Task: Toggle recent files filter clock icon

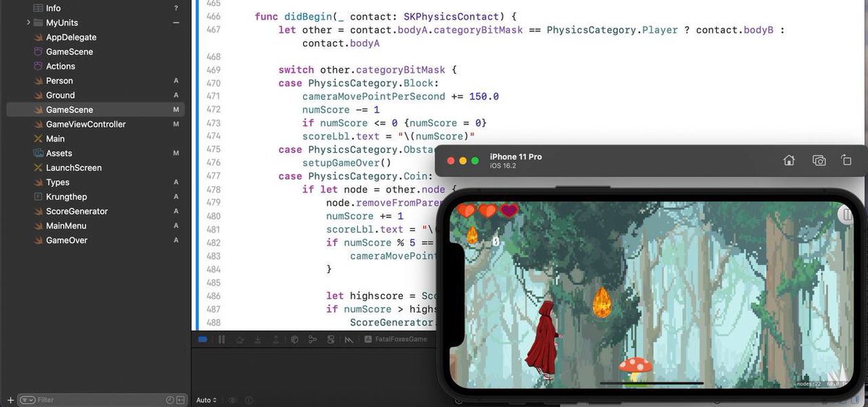Action: (x=170, y=400)
